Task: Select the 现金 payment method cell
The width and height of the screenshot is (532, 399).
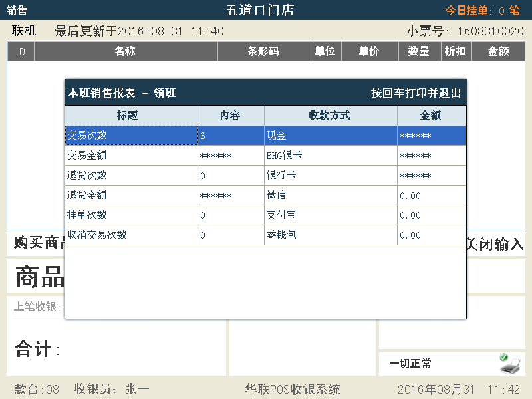Action: (x=331, y=136)
